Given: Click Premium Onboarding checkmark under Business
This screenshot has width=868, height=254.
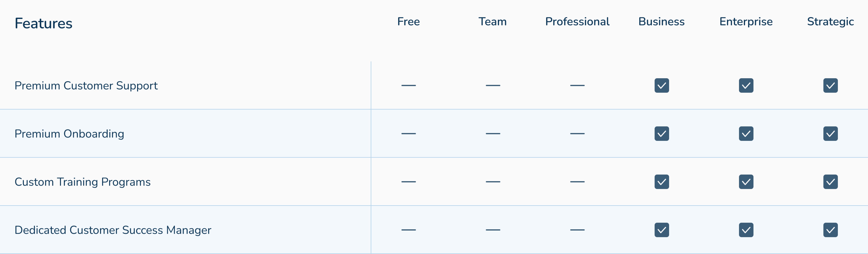Looking at the screenshot, I should tap(661, 134).
